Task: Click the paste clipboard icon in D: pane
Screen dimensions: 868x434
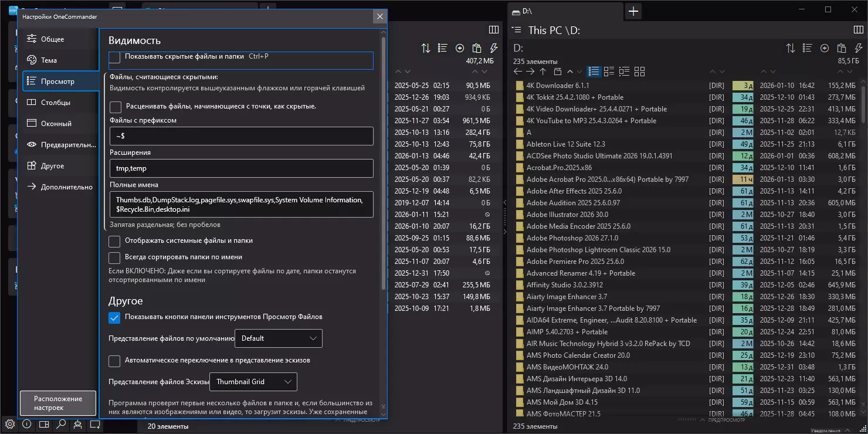Action: point(842,48)
